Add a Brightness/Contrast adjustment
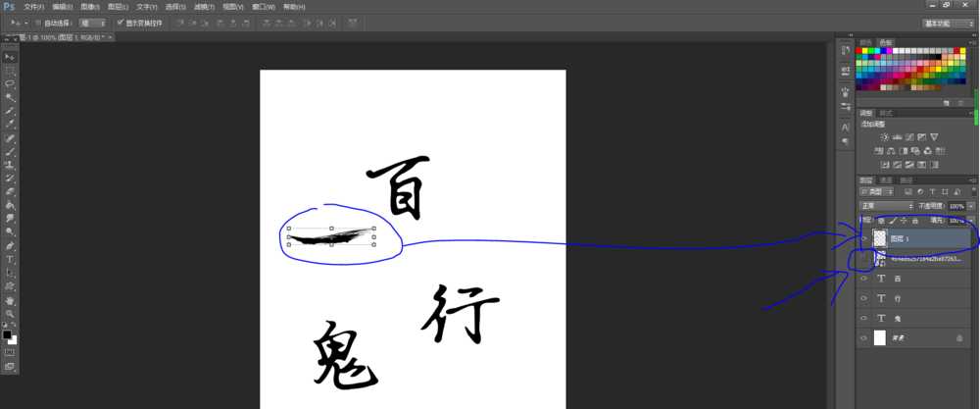 (x=884, y=136)
